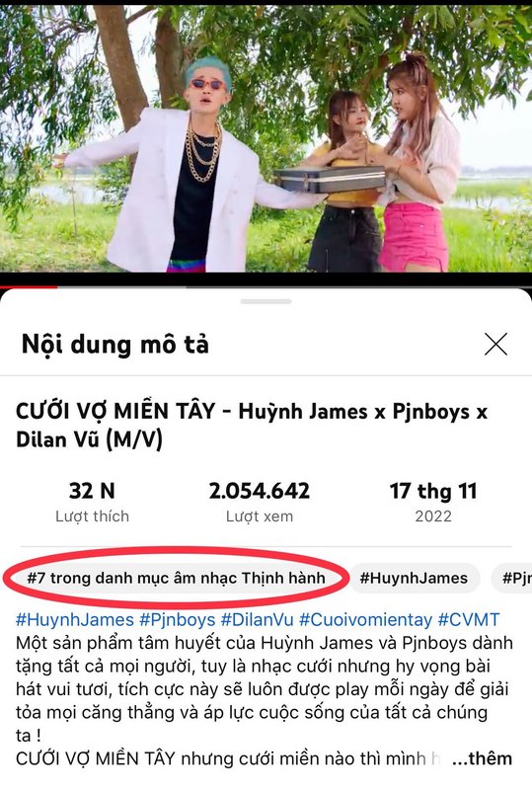Follow the #DilanVu hashtag link
This screenshot has width=532, height=790.
coord(257,619)
